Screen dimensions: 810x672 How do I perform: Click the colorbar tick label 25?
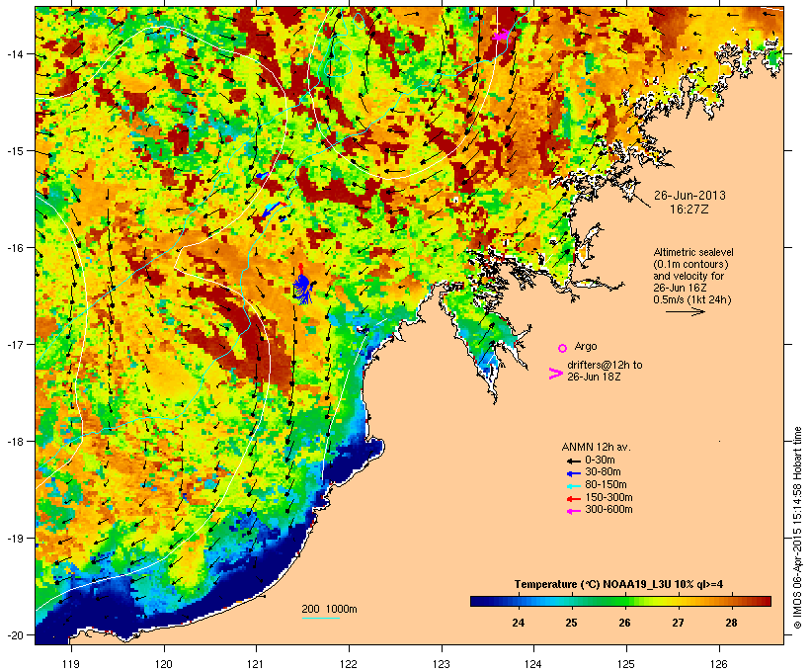point(571,623)
